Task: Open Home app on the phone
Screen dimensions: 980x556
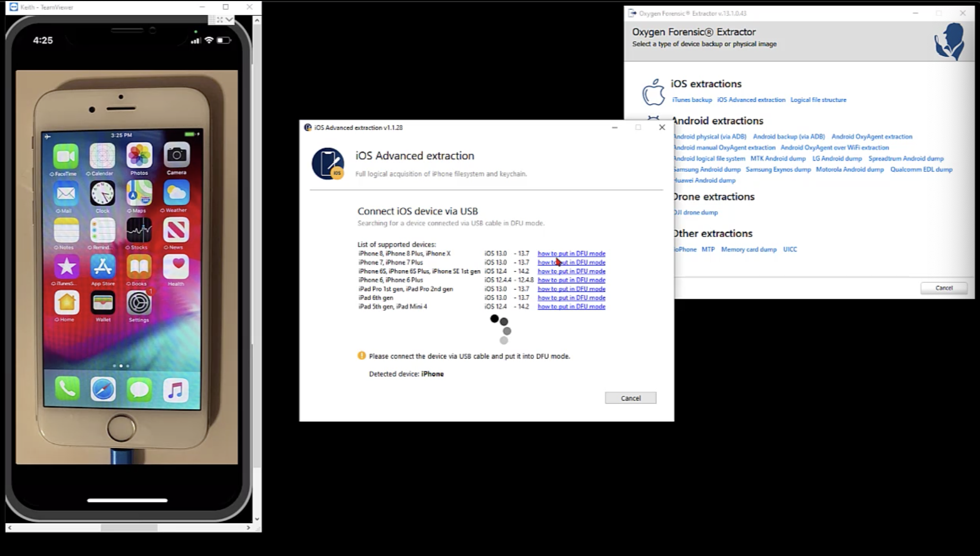Action: coord(67,303)
